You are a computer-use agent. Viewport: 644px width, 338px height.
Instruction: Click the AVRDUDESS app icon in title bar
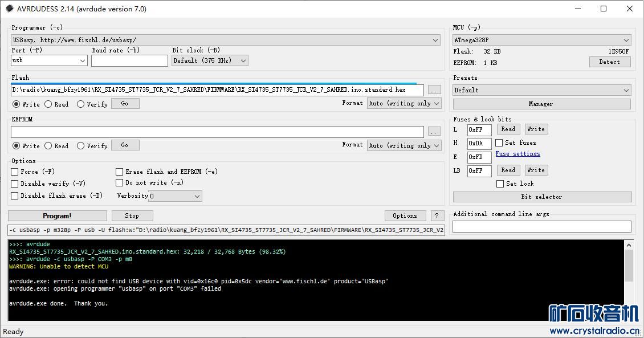9,9
